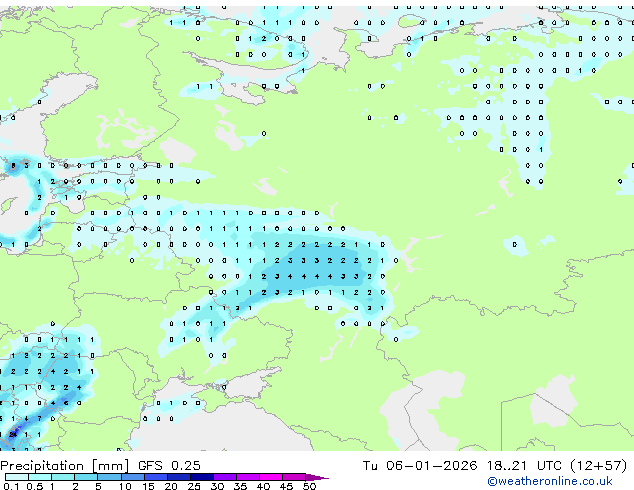Click the '35' legend scale label

[240, 486]
